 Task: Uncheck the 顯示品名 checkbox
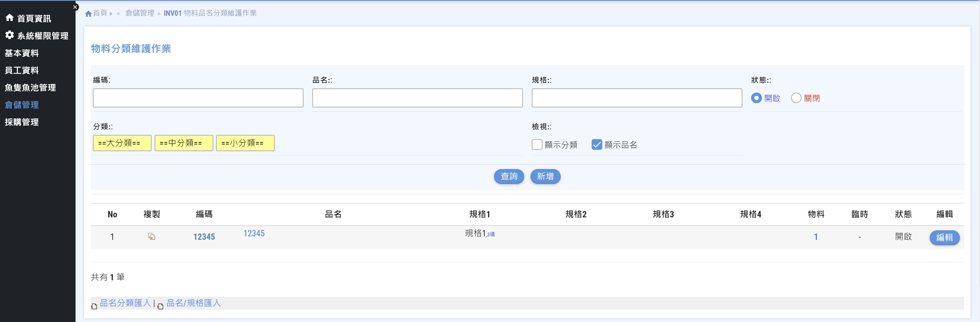click(x=597, y=145)
